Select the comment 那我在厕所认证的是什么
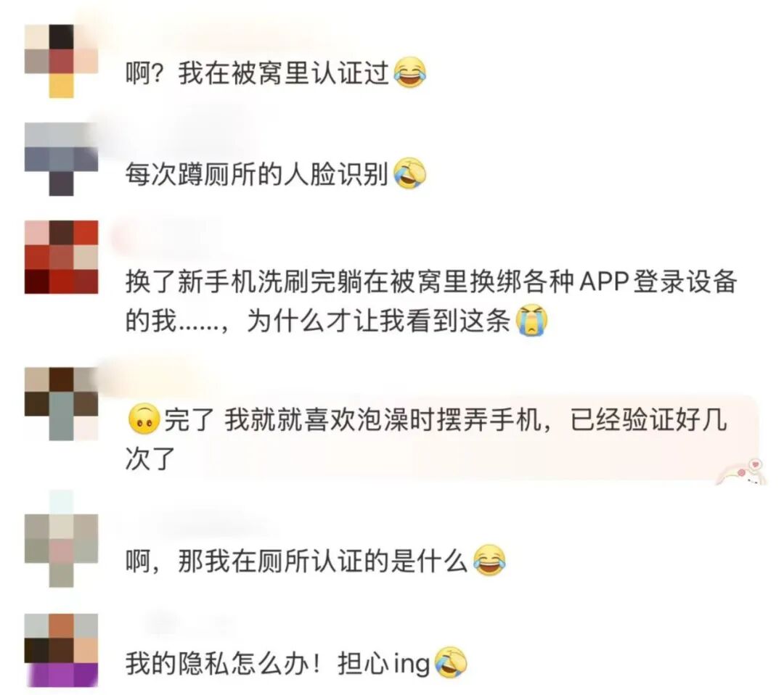This screenshot has height=695, width=784. pyautogui.click(x=316, y=561)
